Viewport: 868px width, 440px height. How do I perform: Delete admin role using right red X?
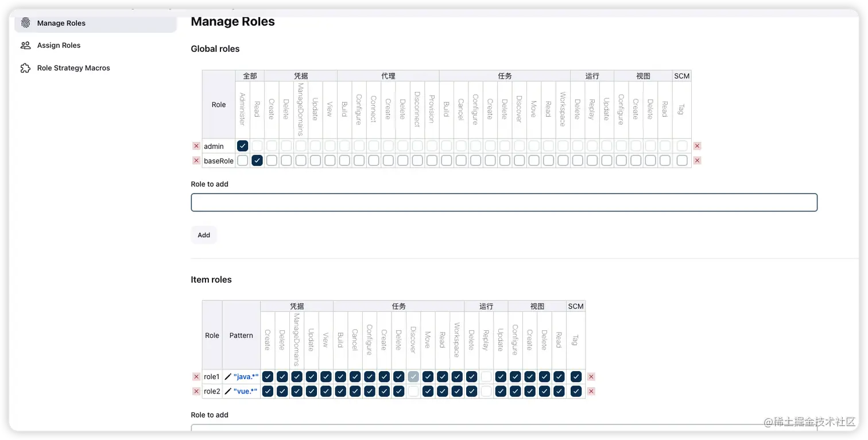click(697, 146)
